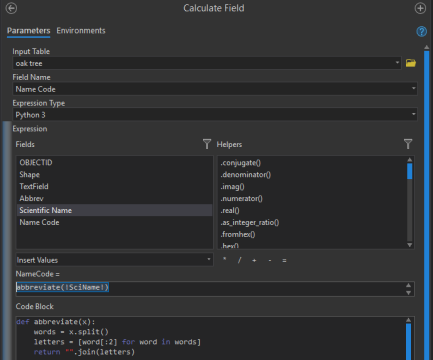Insert the plus operator symbol
Screen dimensions: 433x360
[x=254, y=260]
